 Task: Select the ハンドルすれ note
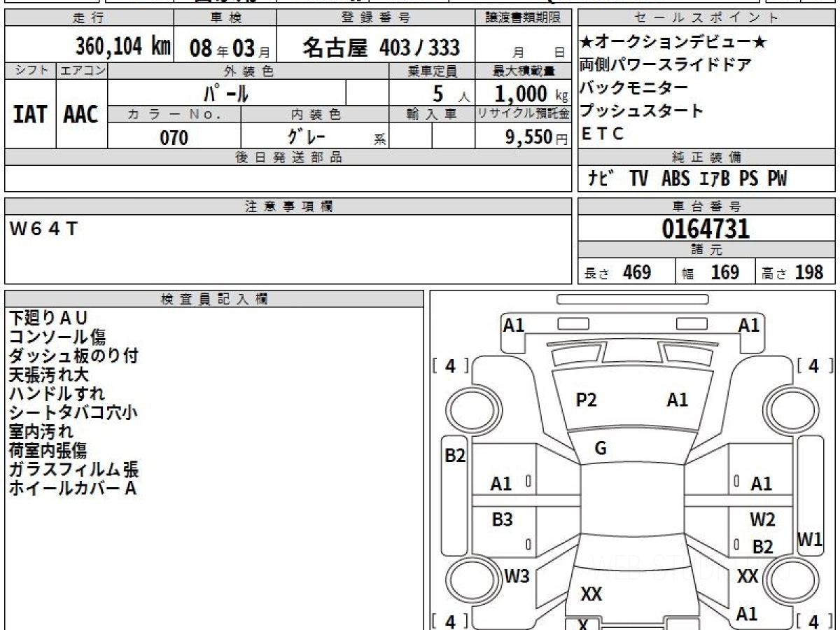pyautogui.click(x=57, y=393)
